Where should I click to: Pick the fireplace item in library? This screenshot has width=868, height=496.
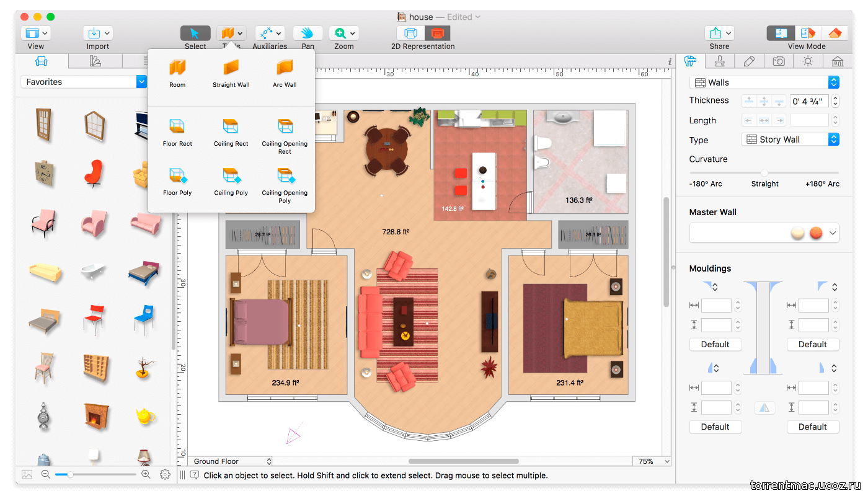95,417
